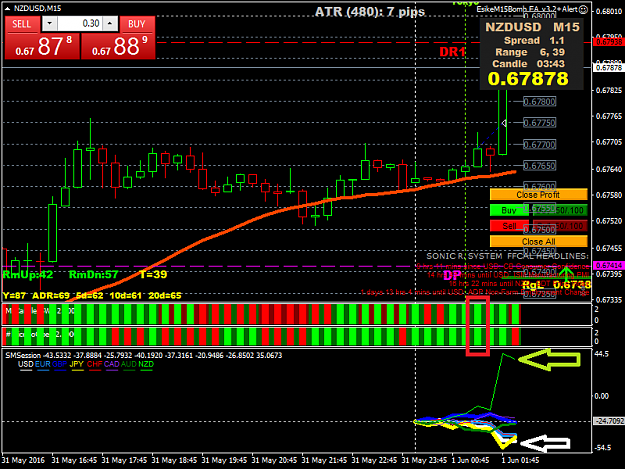The image size is (625, 469).
Task: Click the 0.67800 grid level label
Action: [539, 102]
